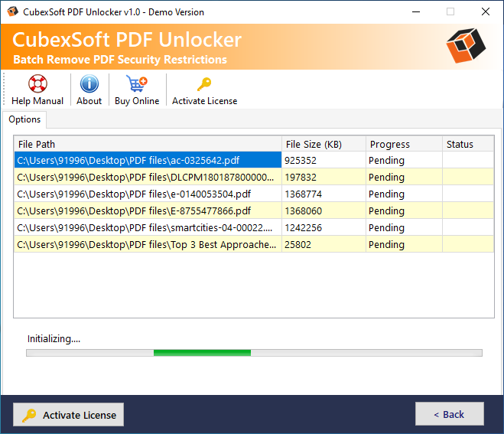
Task: Click the Buy Online shopping cart icon
Action: tap(137, 84)
